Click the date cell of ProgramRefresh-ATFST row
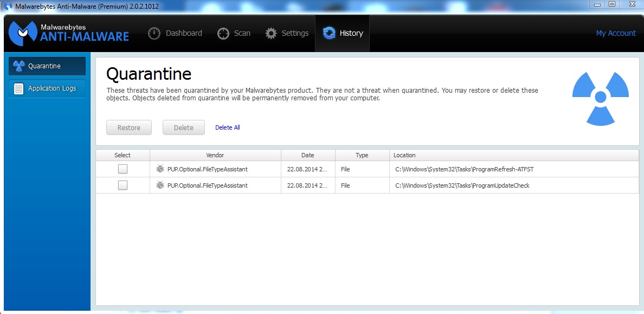Viewport: 644px width, 314px height. tap(308, 169)
